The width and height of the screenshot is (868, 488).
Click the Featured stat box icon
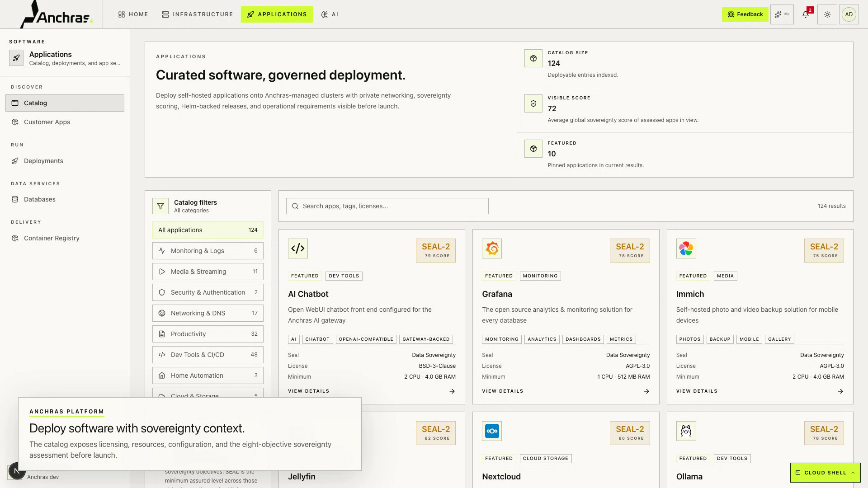coord(533,149)
